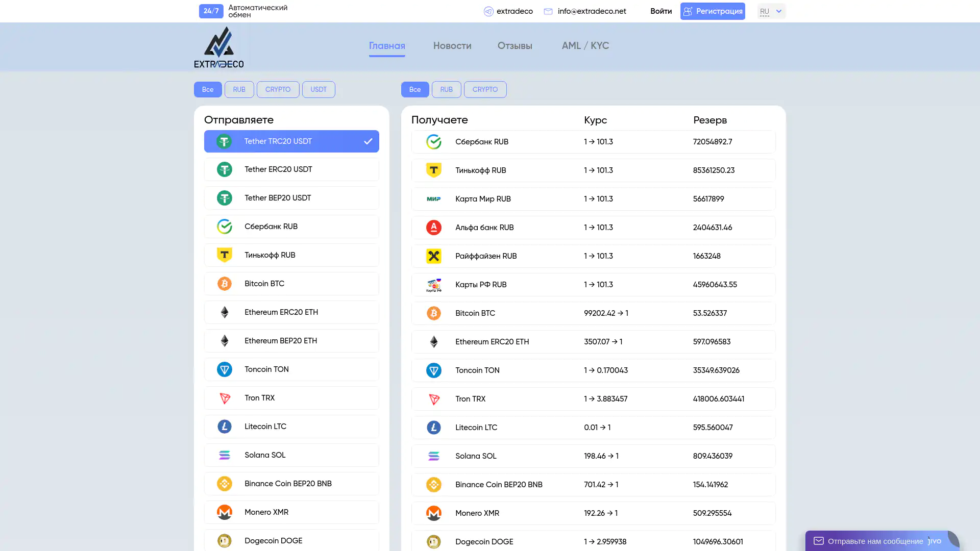Open the Jivo chat message widget
Viewport: 980px width, 551px height.
click(x=876, y=541)
